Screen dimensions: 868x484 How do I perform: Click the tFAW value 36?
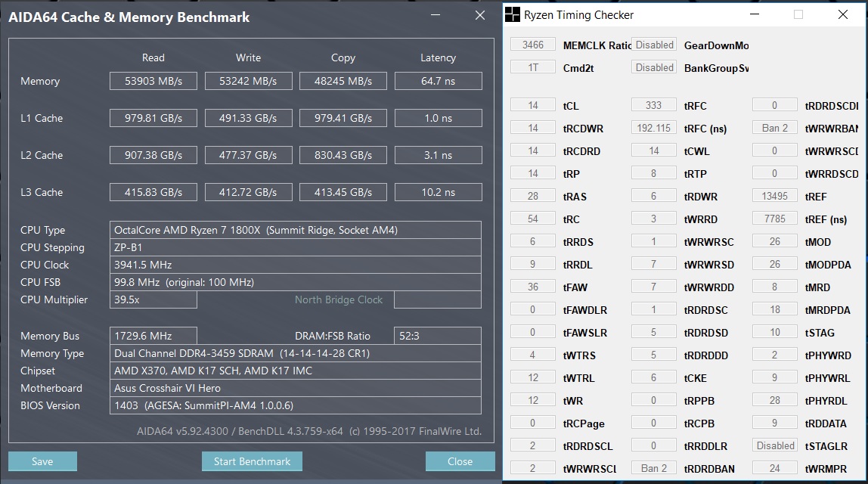pos(532,287)
